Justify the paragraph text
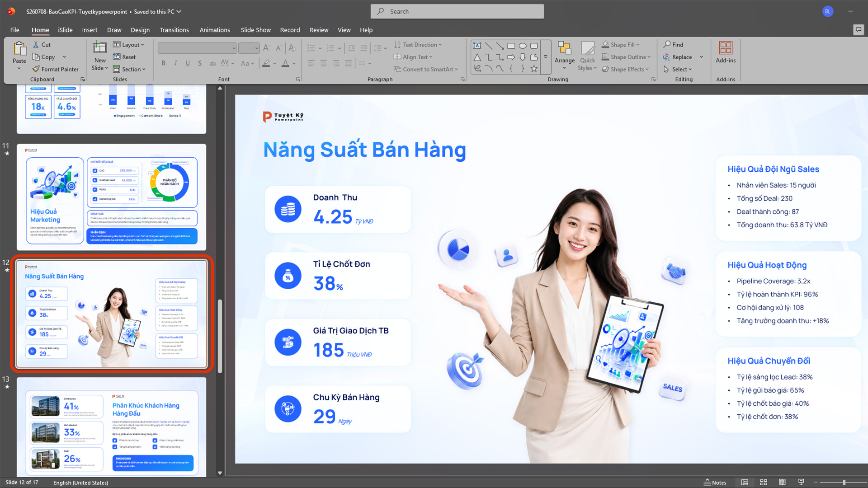This screenshot has height=488, width=868. (348, 63)
